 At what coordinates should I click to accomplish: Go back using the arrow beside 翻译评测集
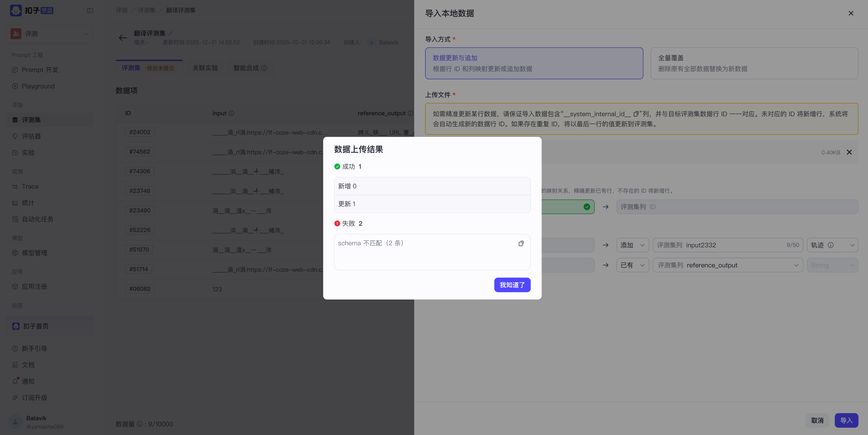[123, 38]
